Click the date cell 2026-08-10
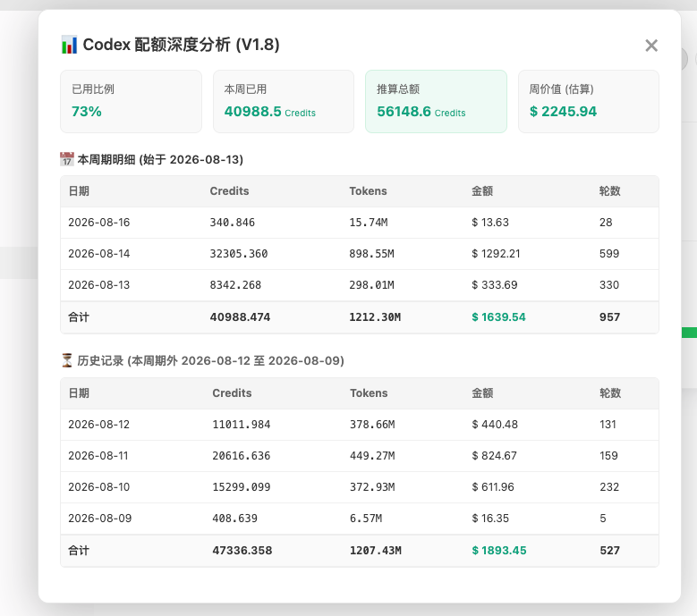This screenshot has width=697, height=616. 99,486
